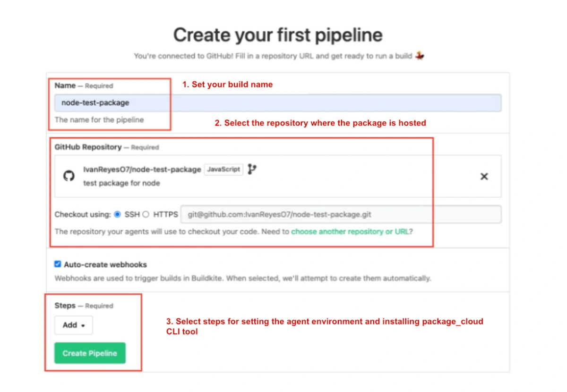The width and height of the screenshot is (567, 392).
Task: Click the 'Checkout using:' label
Action: point(83,214)
